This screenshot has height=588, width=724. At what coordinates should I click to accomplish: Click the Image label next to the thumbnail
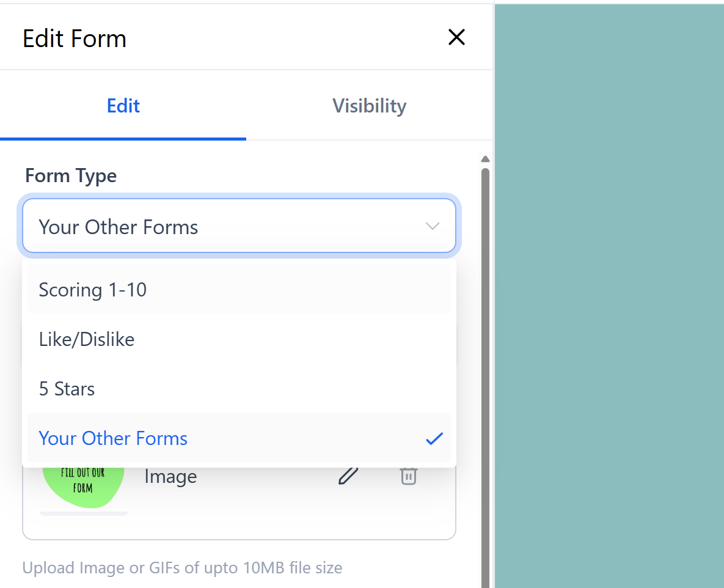tap(170, 476)
